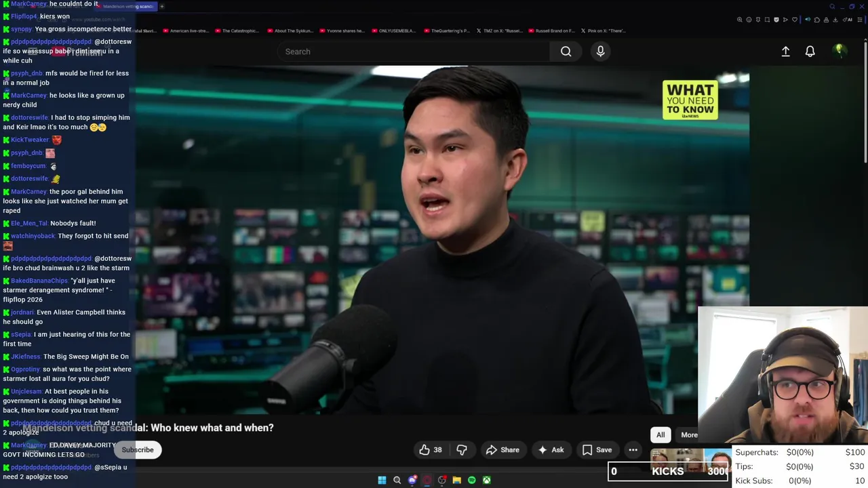Image resolution: width=868 pixels, height=488 pixels.
Task: Open the browser AI assistant icon
Action: (848, 20)
